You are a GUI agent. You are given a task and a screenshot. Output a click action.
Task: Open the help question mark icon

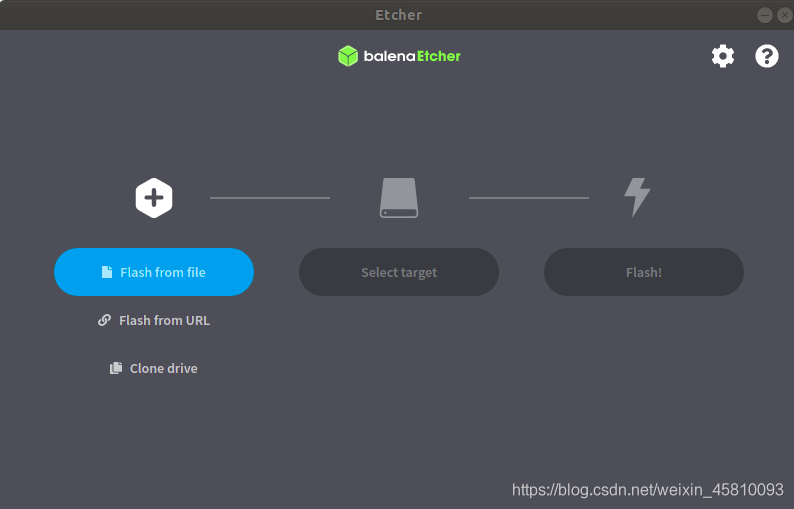coord(767,56)
